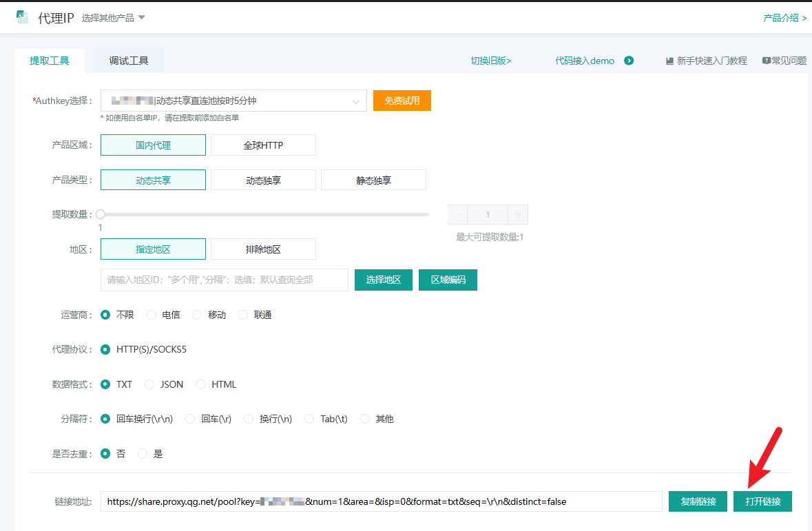
Task: Switch to the 调试工具 tab
Action: 129,61
